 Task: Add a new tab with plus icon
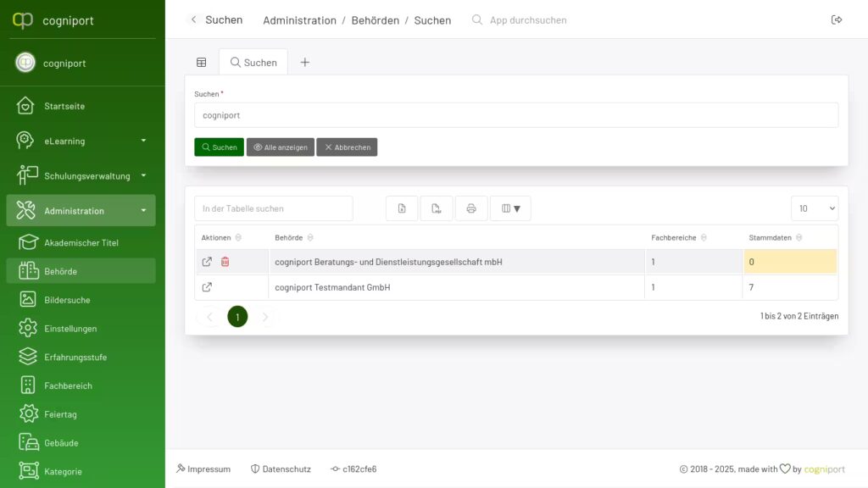coord(305,62)
